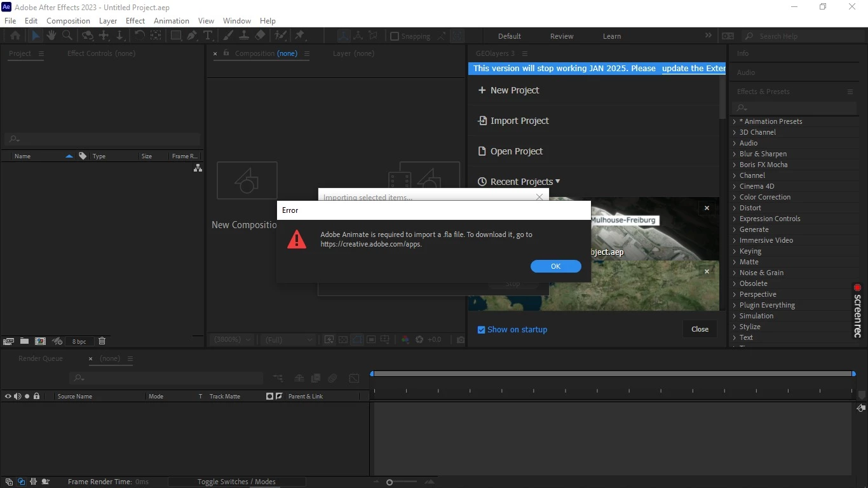This screenshot has height=488, width=868.
Task: Delete selected project items with trash icon
Action: (x=102, y=341)
